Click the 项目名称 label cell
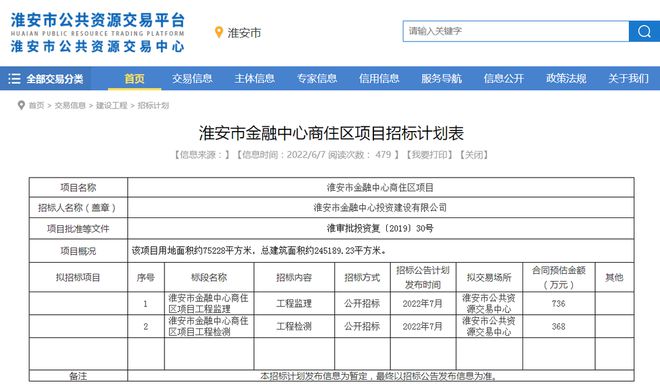The width and height of the screenshot is (660, 392). coord(78,187)
